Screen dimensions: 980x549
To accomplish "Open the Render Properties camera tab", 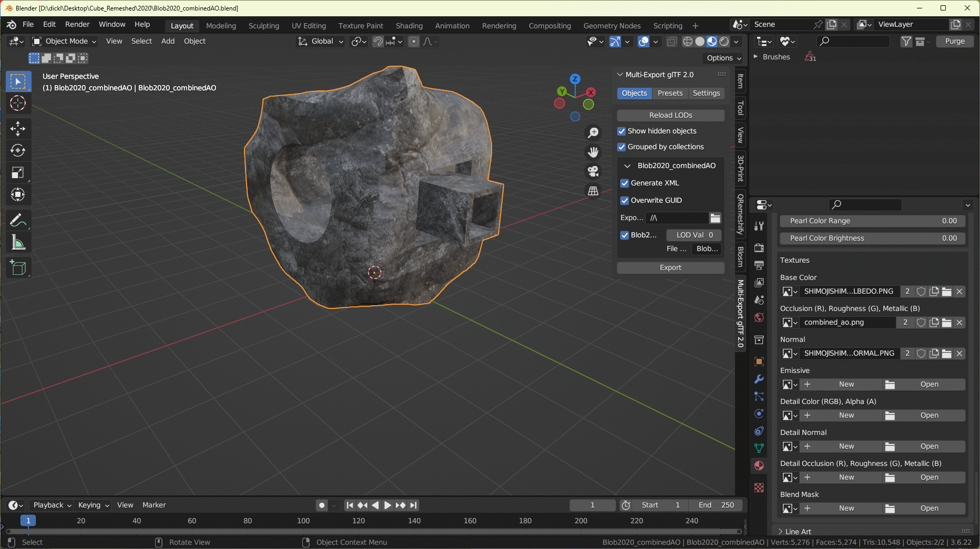I will (x=759, y=247).
